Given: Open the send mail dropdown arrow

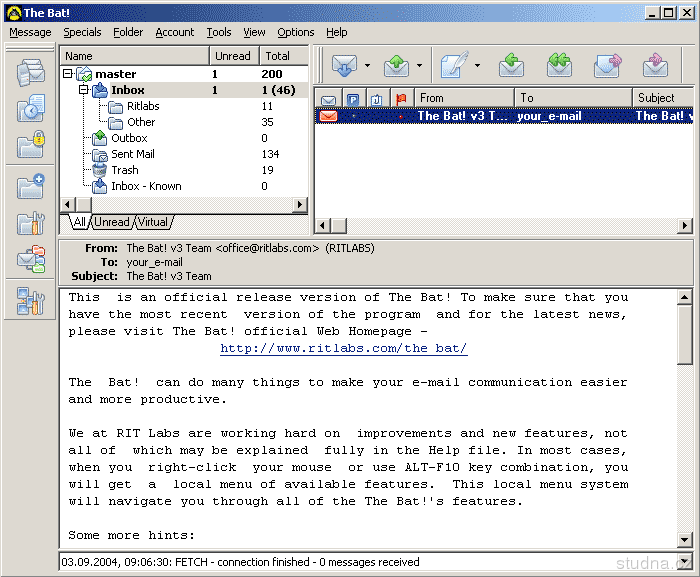Looking at the screenshot, I should [x=419, y=66].
